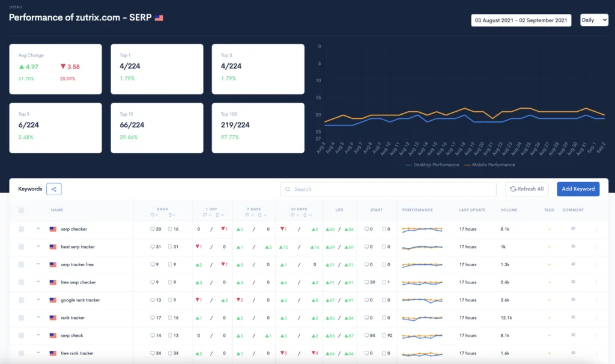This screenshot has width=615, height=364.
Task: Sort the table by Volume column
Action: coord(509,210)
